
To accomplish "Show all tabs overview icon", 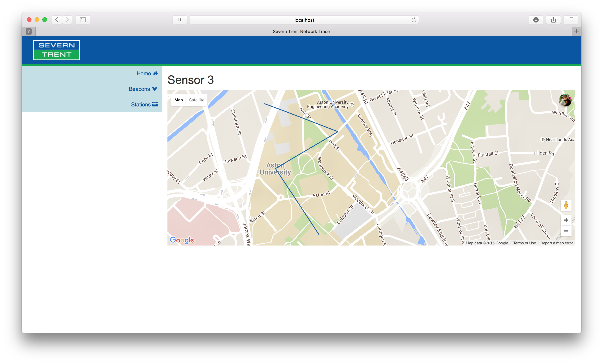I will point(571,20).
